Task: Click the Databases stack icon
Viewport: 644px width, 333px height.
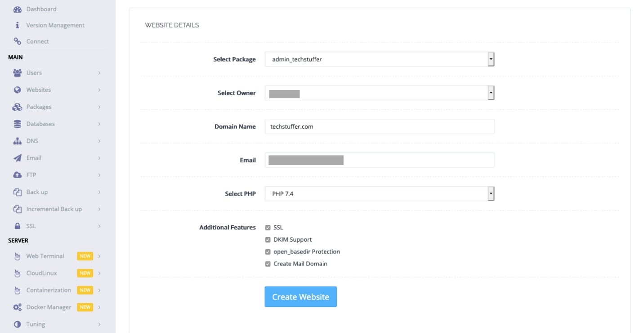Action: (18, 124)
